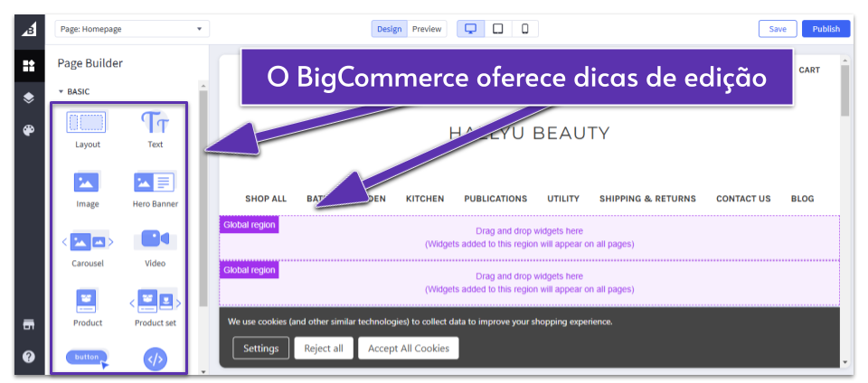This screenshot has height=383, width=868.
Task: Click the BigCommerce logo icon
Action: tap(29, 29)
